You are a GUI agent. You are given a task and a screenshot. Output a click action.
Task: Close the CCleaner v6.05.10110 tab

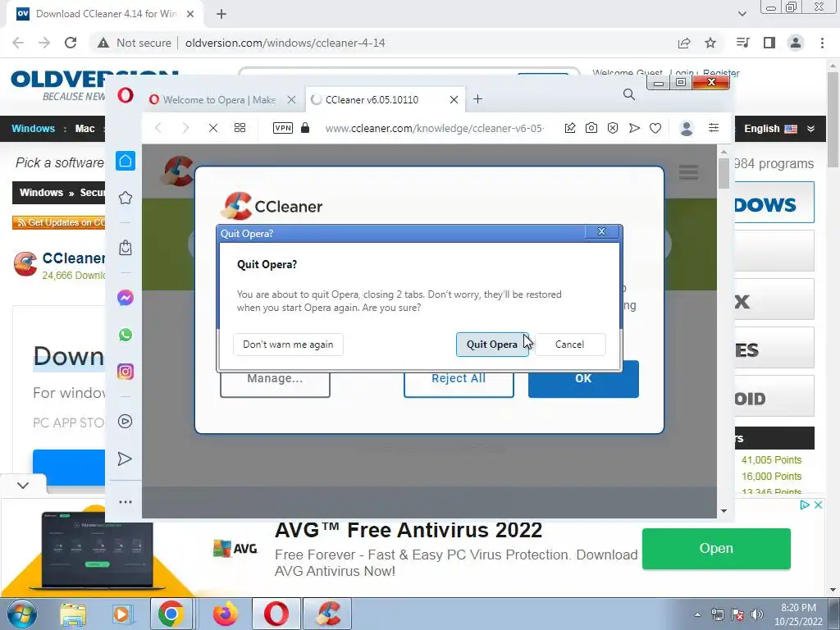click(x=454, y=99)
